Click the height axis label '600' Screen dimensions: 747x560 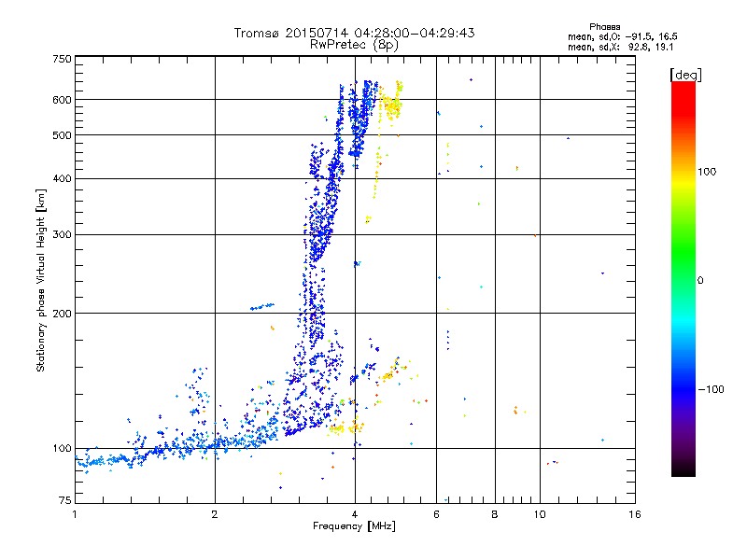pyautogui.click(x=62, y=100)
